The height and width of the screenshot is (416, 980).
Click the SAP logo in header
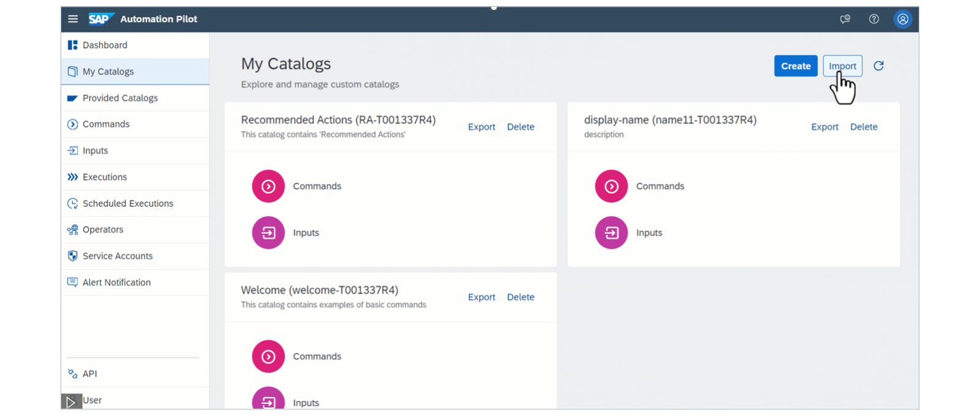(x=101, y=19)
